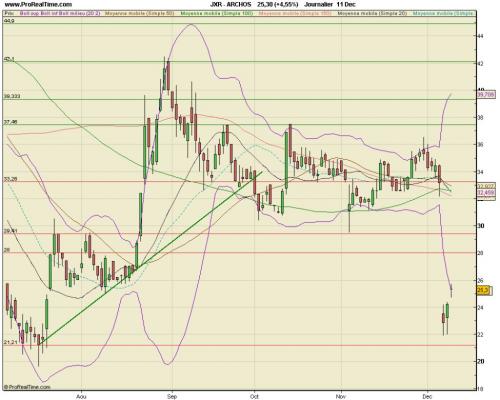Viewport: 500px width, 400px height.
Task: Click the 25,30 (+4,55%) price quote
Action: click(x=278, y=4)
